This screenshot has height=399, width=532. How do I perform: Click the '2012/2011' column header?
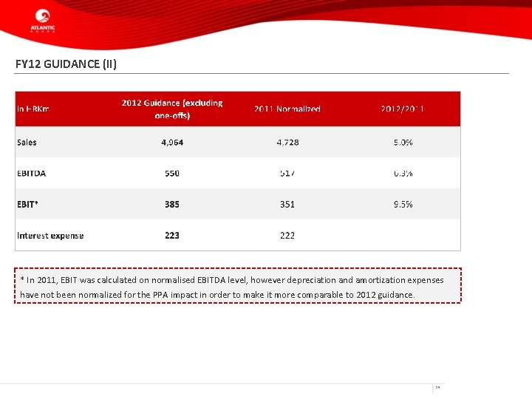403,109
